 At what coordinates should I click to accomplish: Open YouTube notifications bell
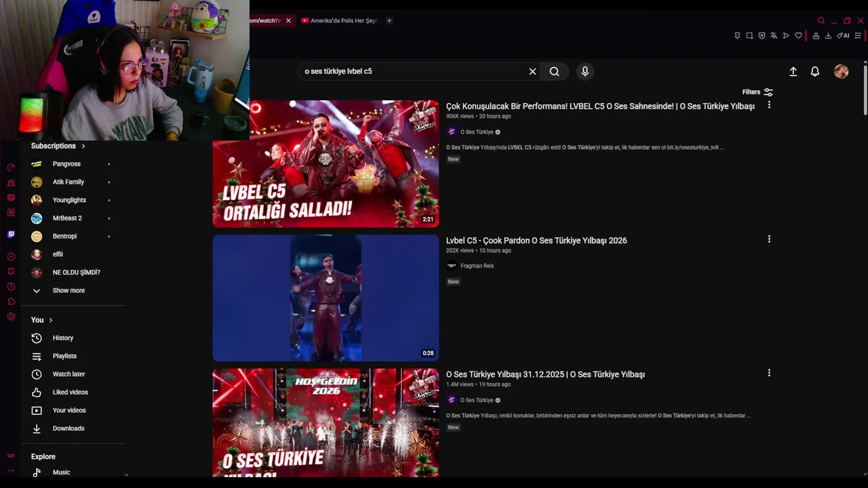(815, 71)
